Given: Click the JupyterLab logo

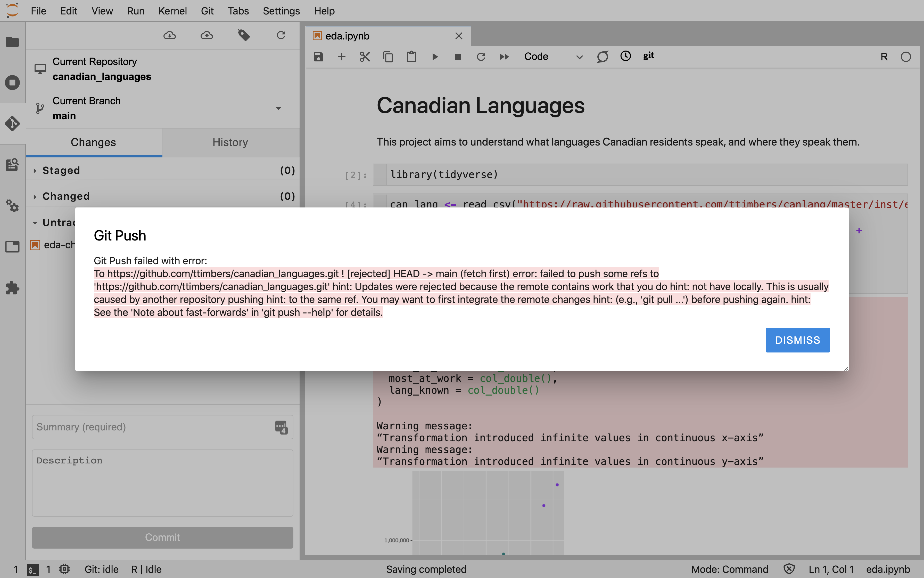Looking at the screenshot, I should [x=12, y=10].
